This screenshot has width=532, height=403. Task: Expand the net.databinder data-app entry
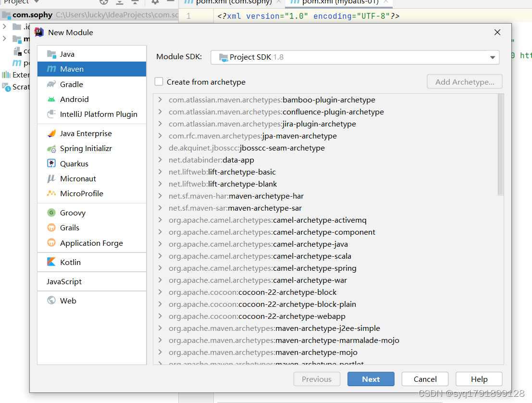[x=160, y=160]
